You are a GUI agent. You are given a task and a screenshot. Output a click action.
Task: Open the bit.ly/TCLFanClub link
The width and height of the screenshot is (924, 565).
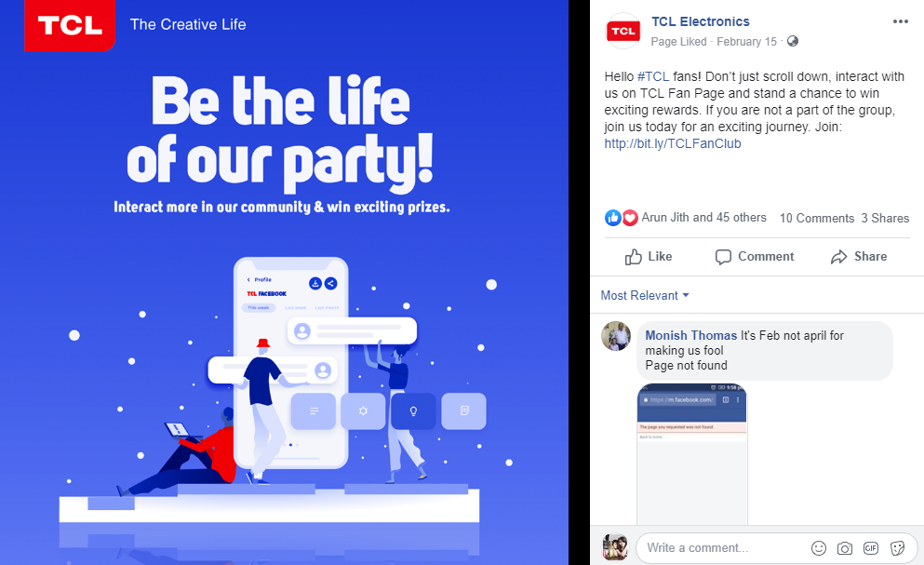coord(673,143)
